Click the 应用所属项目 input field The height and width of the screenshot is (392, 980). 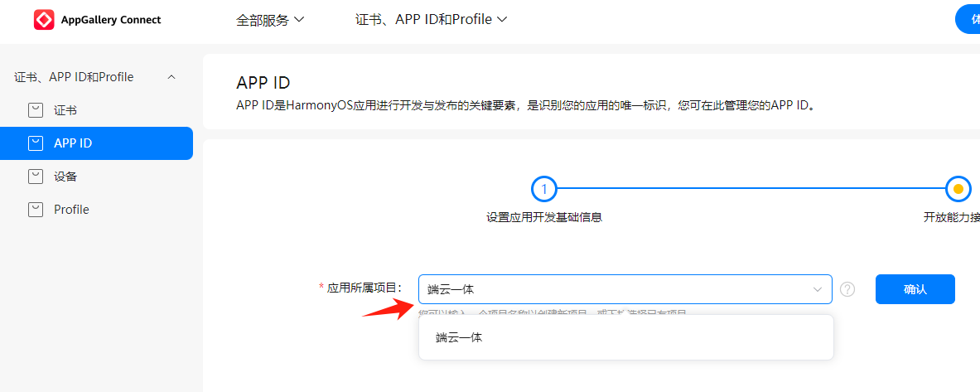(625, 289)
